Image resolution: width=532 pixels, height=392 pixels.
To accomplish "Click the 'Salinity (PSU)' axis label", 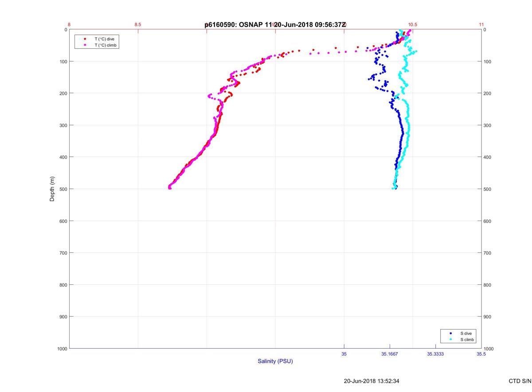I will click(x=275, y=361).
